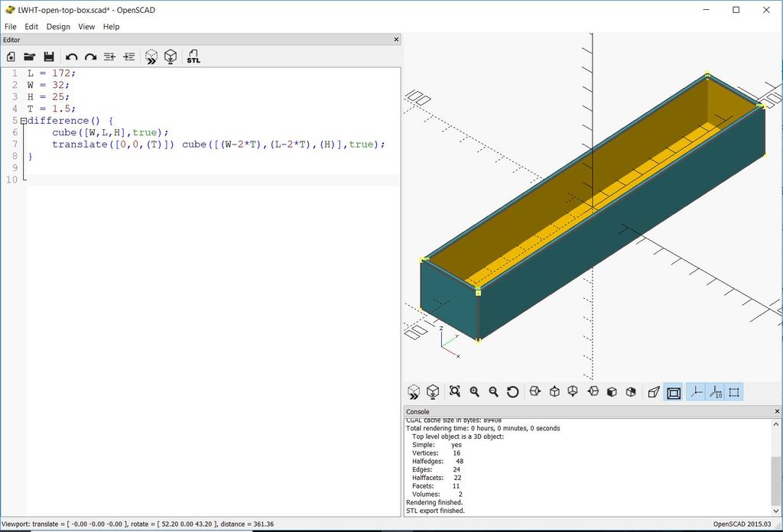
Task: Open the View menu
Action: click(86, 27)
